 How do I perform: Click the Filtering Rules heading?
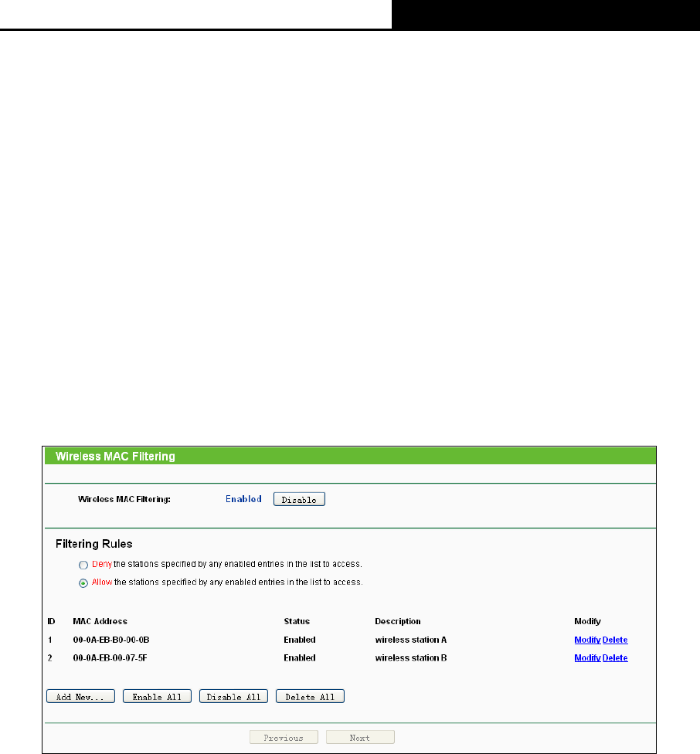93,544
